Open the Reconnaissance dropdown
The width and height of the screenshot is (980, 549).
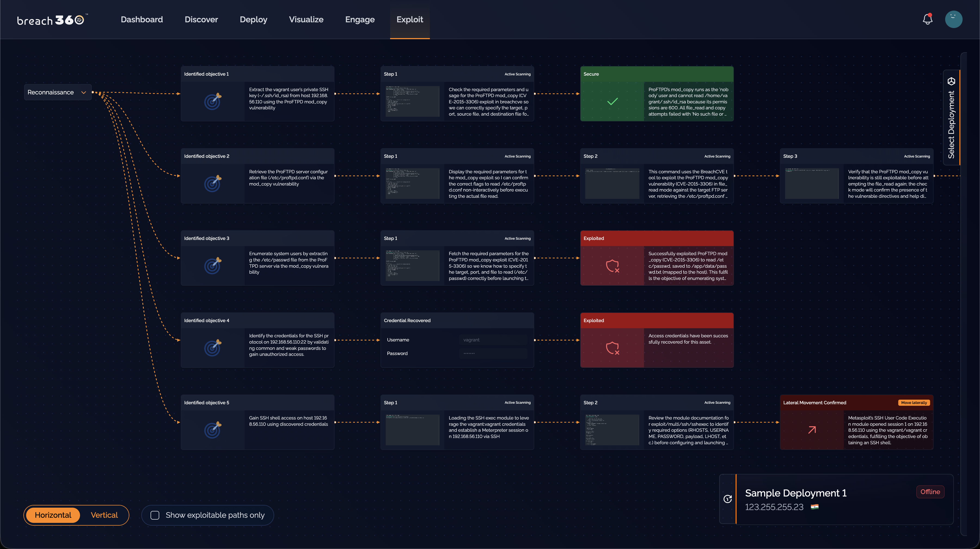58,92
